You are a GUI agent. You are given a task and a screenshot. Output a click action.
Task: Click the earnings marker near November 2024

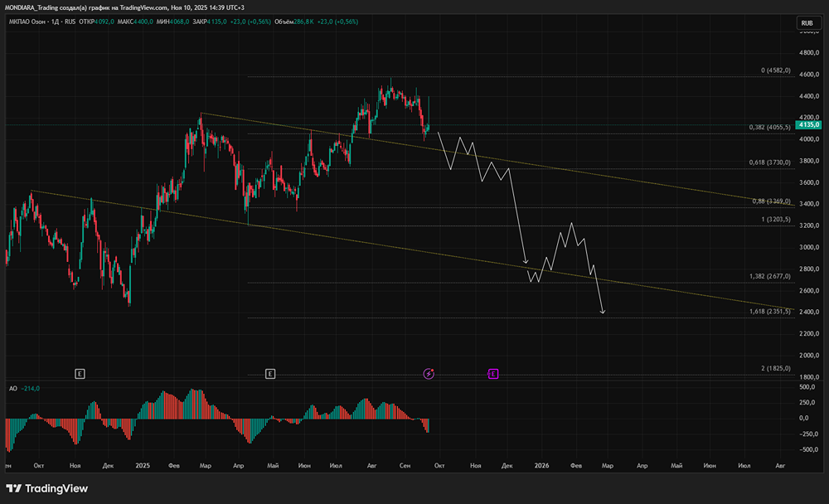click(x=80, y=374)
